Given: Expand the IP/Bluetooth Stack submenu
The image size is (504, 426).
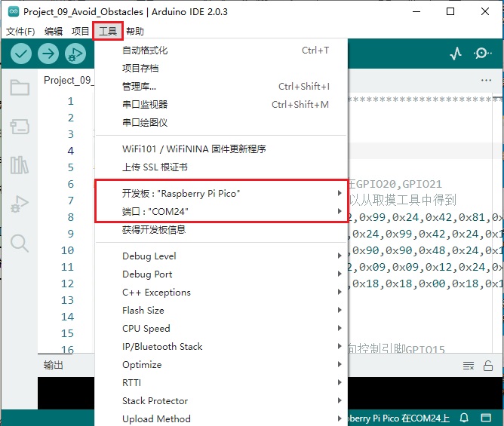Looking at the screenshot, I should pyautogui.click(x=222, y=346).
